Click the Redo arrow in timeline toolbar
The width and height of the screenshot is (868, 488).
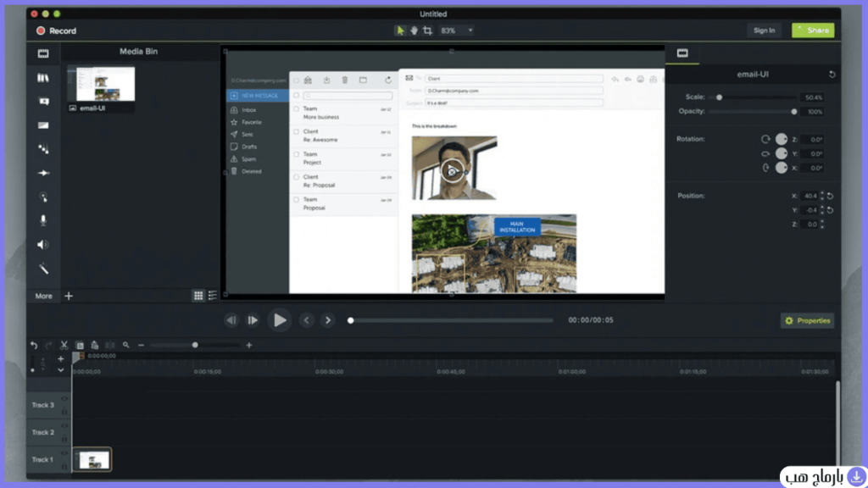[x=48, y=346]
